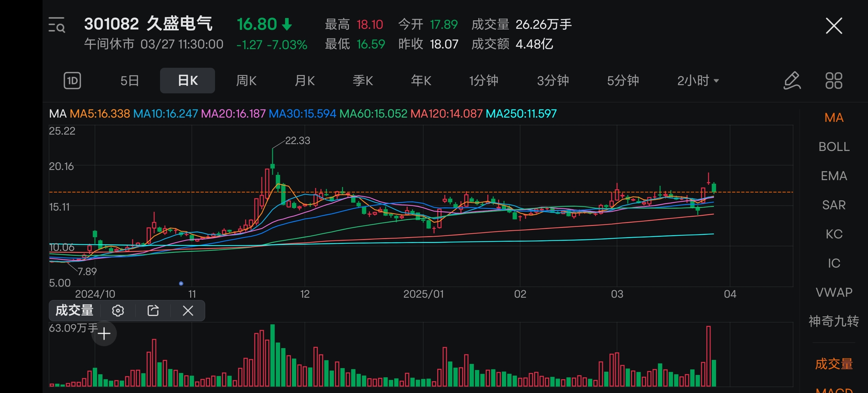The image size is (868, 393).
Task: Switch on the SAR indicator
Action: [834, 205]
